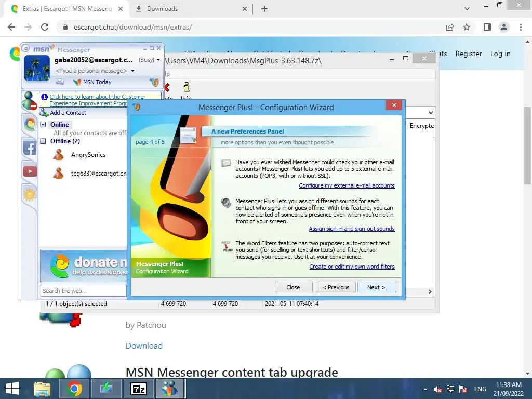Click the palm tree display picture

37,68
